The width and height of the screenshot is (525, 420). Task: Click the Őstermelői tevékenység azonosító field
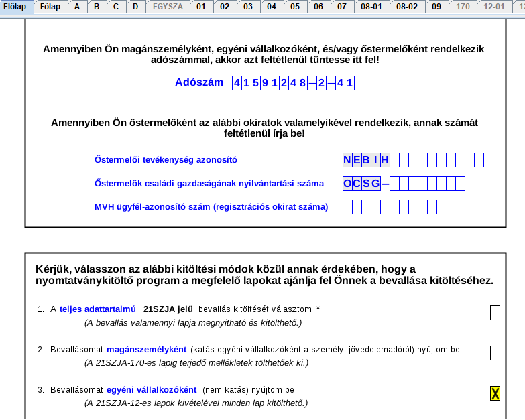coord(436,160)
